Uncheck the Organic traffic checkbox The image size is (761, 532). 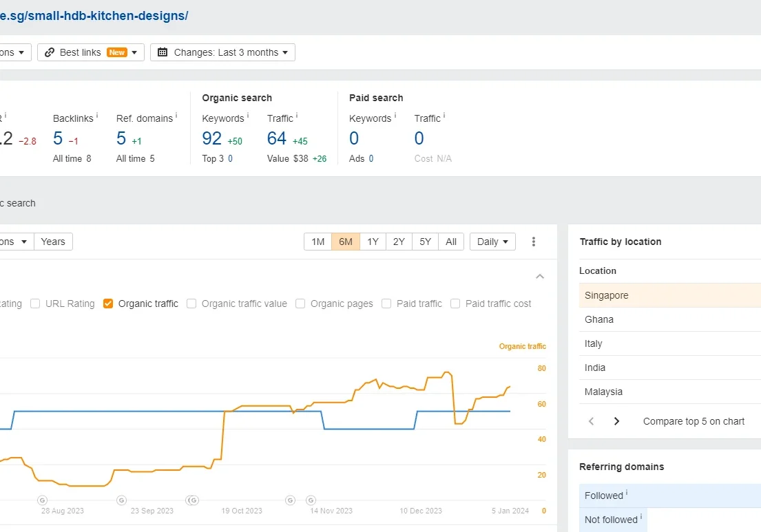click(108, 304)
